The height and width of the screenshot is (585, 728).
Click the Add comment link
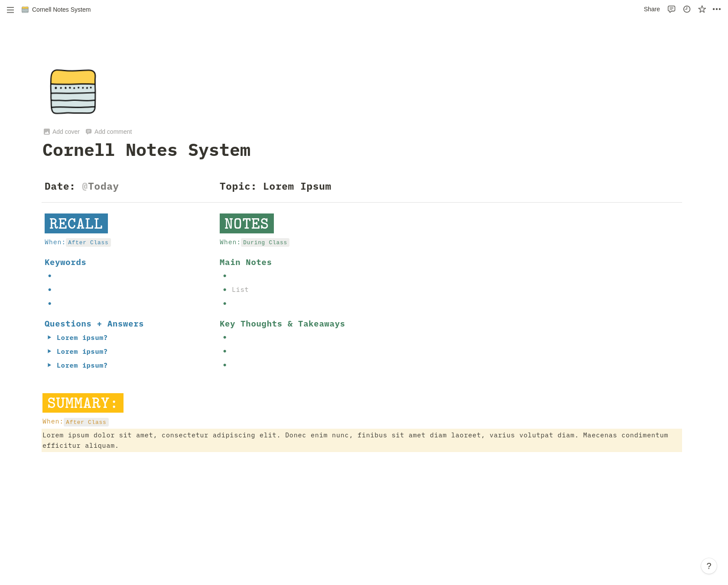point(113,132)
